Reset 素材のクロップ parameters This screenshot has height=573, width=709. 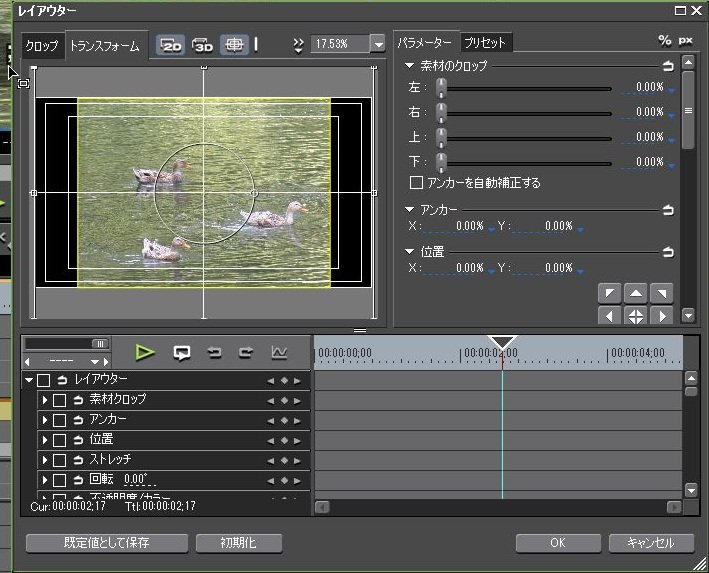[x=668, y=66]
